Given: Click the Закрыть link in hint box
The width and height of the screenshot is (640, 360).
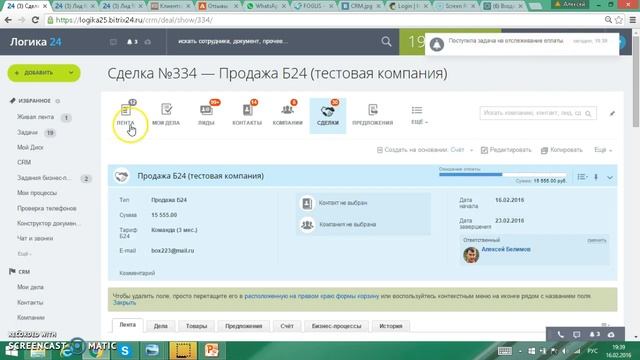Looking at the screenshot, I should (x=124, y=303).
